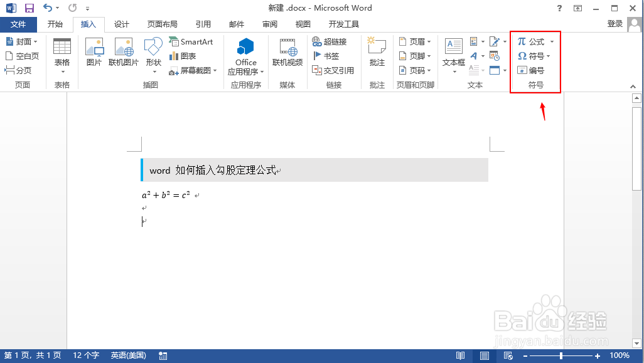This screenshot has height=363, width=644.
Task: Insert an online video (联机视频)
Action: (x=287, y=51)
